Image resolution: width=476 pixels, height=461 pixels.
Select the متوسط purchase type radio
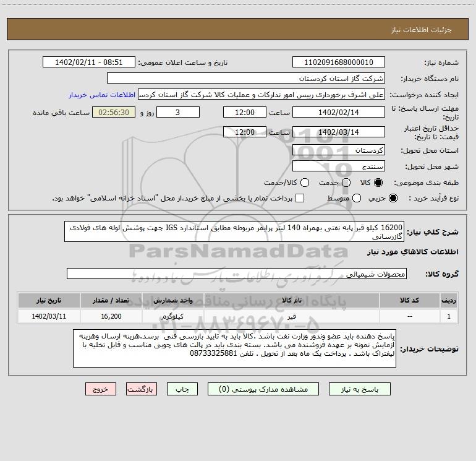[x=357, y=198]
